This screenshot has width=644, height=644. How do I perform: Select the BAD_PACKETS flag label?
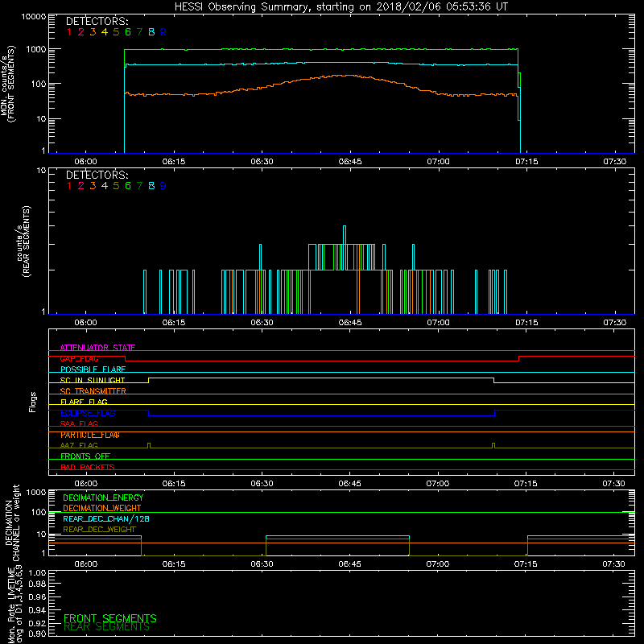[x=88, y=467]
